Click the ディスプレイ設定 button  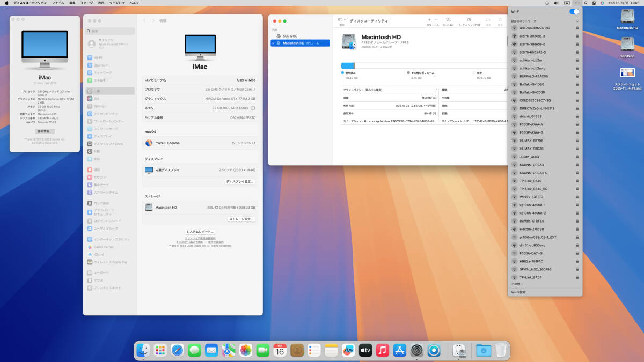coord(239,182)
